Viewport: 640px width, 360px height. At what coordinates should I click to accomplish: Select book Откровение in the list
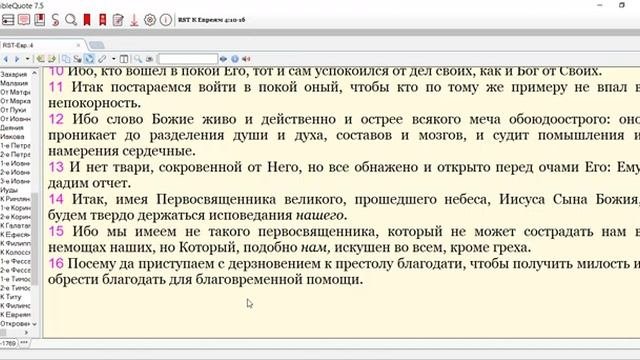15,324
